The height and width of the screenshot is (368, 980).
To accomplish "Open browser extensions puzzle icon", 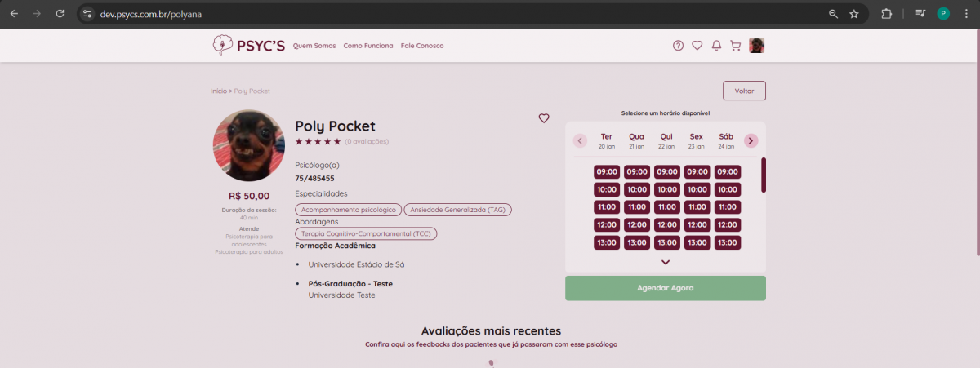I will point(886,14).
